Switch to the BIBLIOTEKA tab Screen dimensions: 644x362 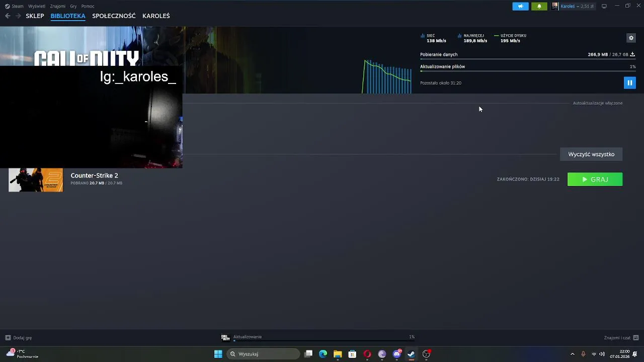tap(68, 16)
